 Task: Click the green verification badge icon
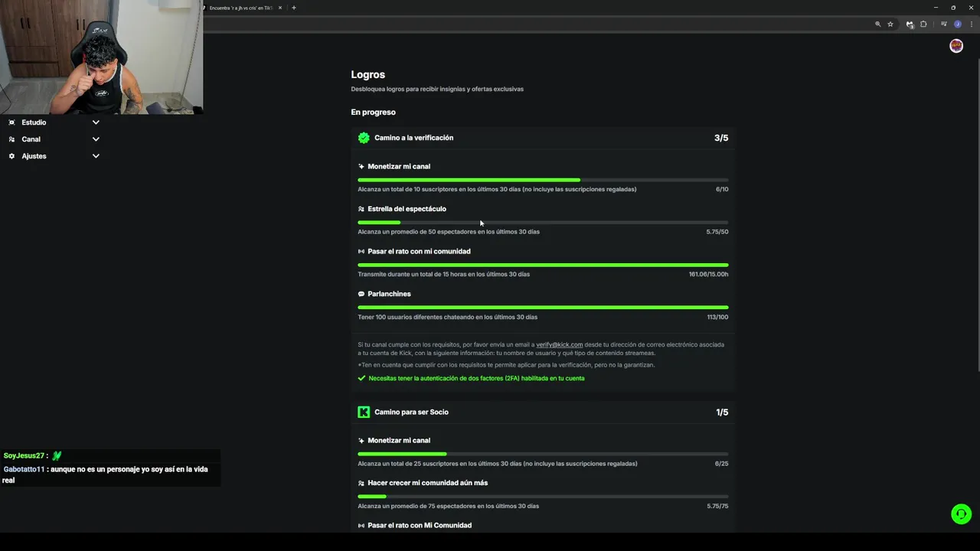[364, 138]
